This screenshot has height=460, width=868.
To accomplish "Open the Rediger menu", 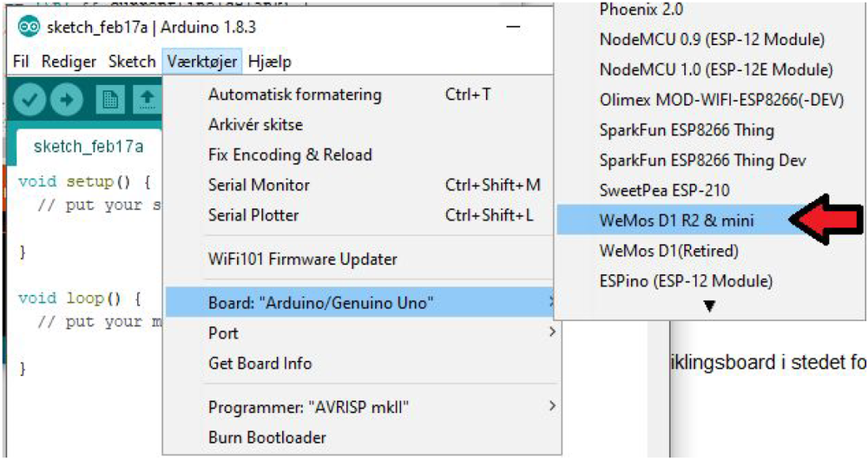I will click(x=69, y=62).
